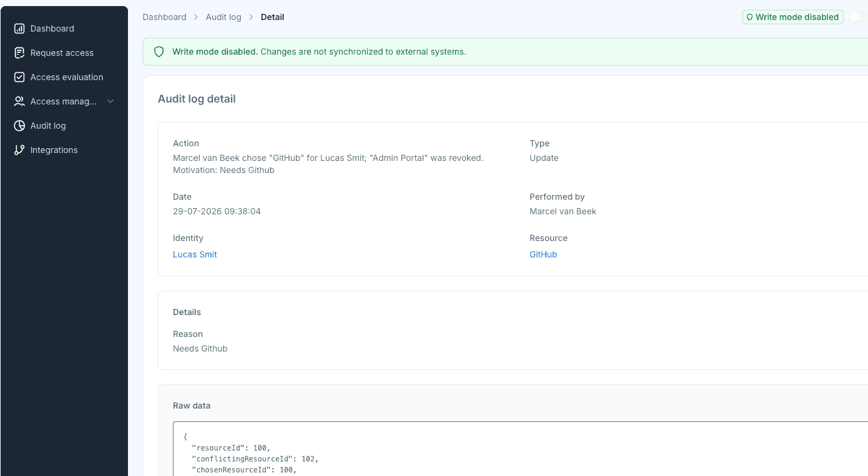Click inside the Raw data JSON box
This screenshot has height=476, width=868.
520,449
